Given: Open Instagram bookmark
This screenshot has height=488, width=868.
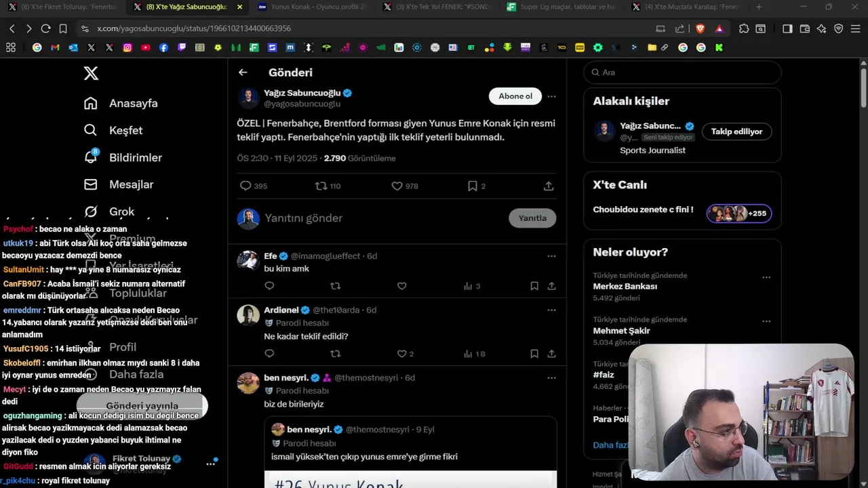Looking at the screenshot, I should tap(127, 47).
